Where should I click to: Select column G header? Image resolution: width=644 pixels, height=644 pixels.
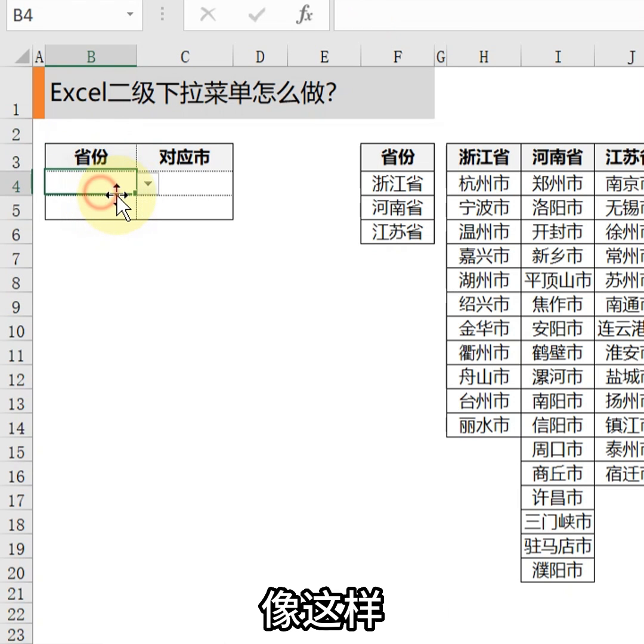[x=441, y=57]
